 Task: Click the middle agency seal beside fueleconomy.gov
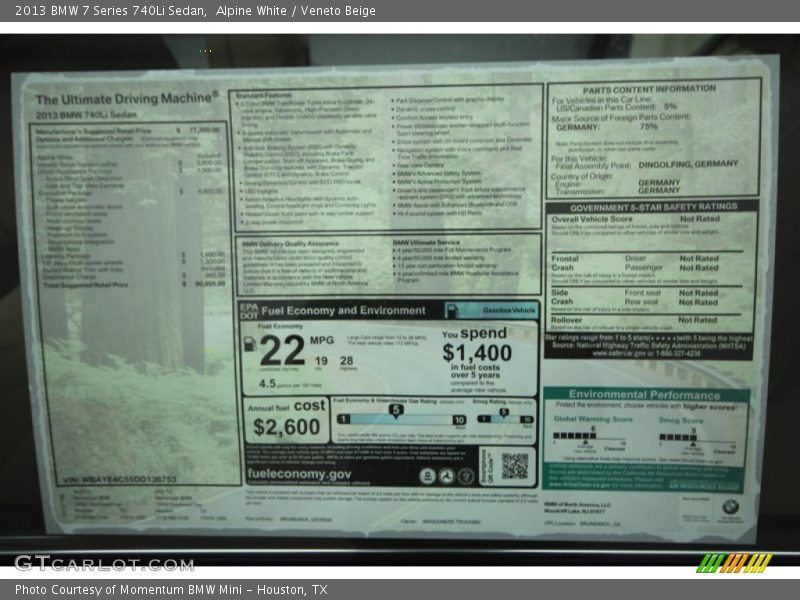446,476
